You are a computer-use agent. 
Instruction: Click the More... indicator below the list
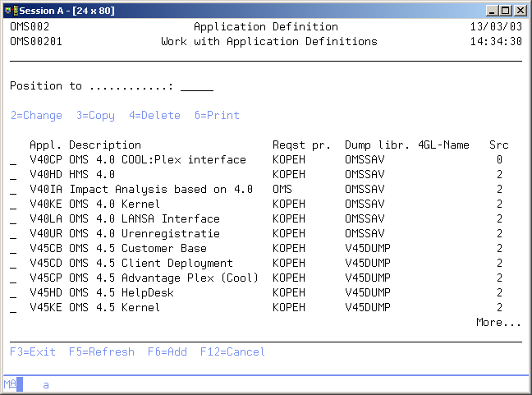coord(498,323)
